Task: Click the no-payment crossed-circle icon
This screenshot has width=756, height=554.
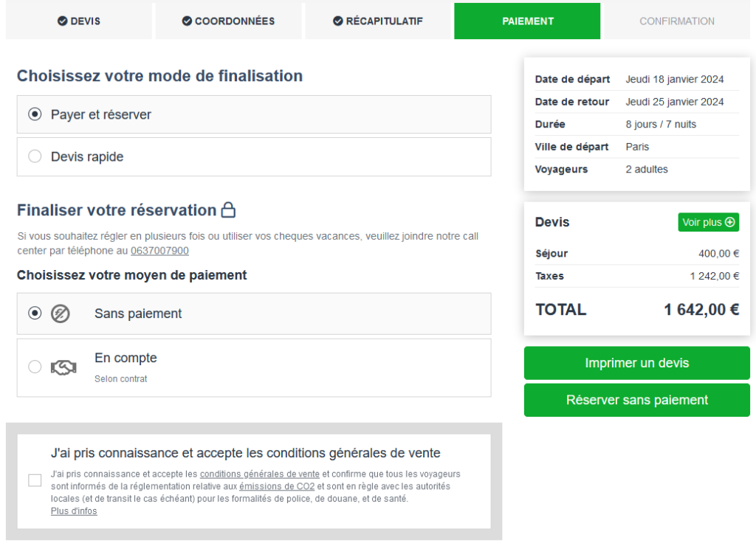Action: point(60,314)
